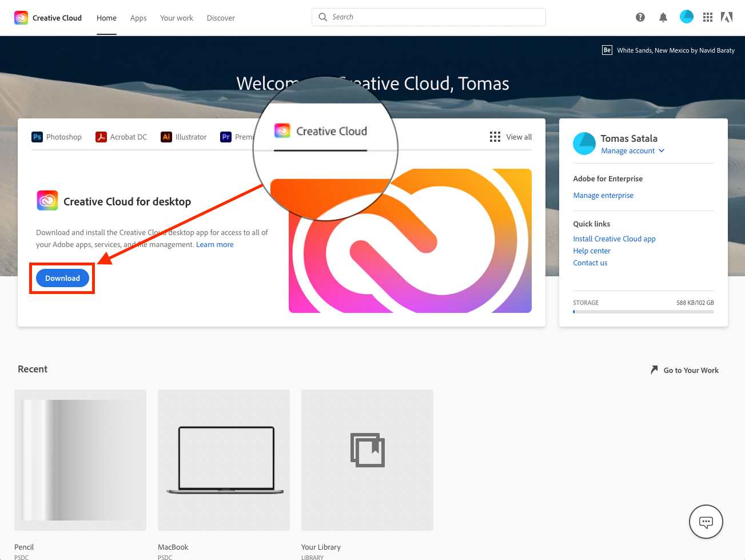Open the Pencil file thumbnail
This screenshot has width=745, height=560.
80,460
